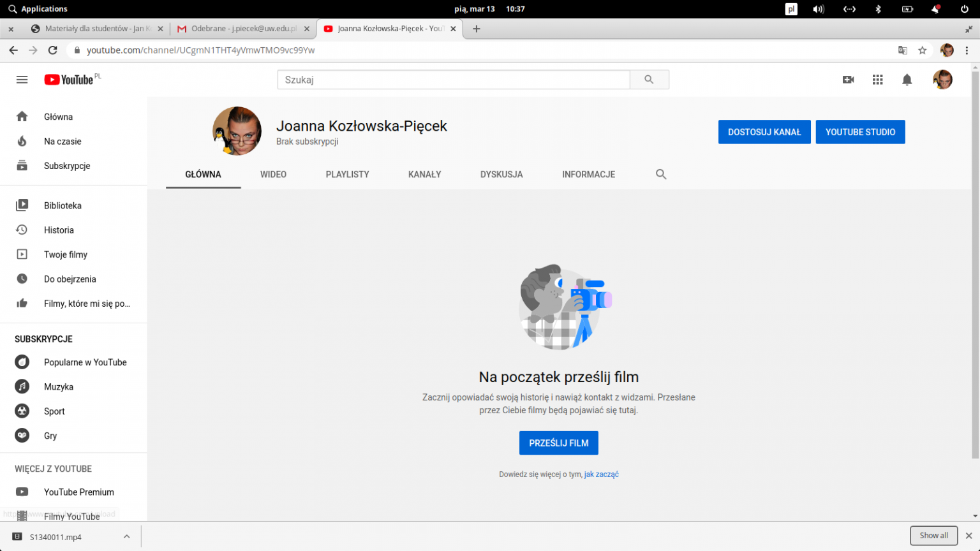980x551 pixels.
Task: Click the address bar URL
Action: [200, 50]
